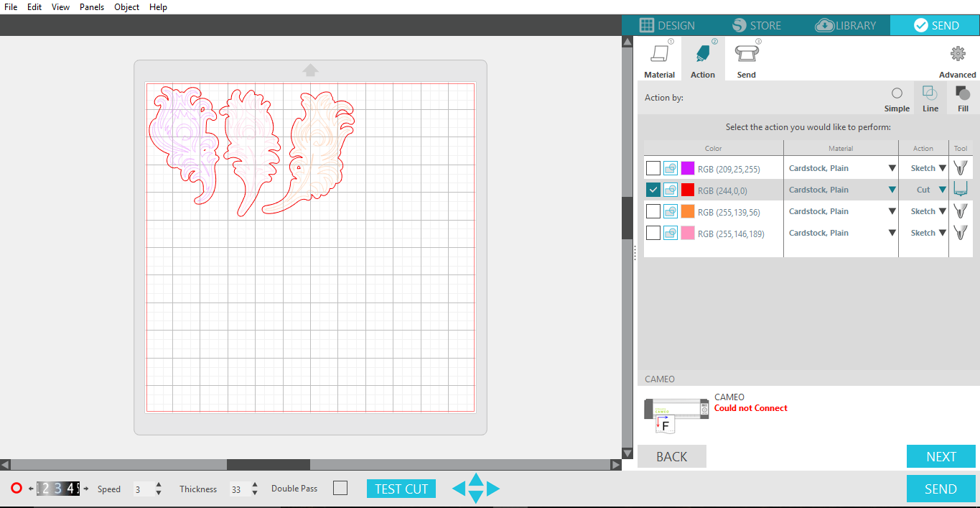The image size is (980, 508).
Task: Select the Simple action mode radio button
Action: click(897, 92)
